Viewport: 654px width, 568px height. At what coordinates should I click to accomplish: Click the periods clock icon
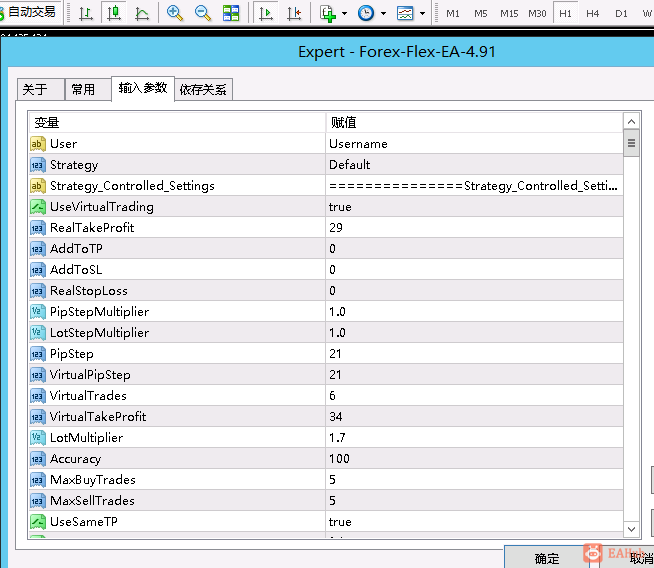(x=366, y=13)
